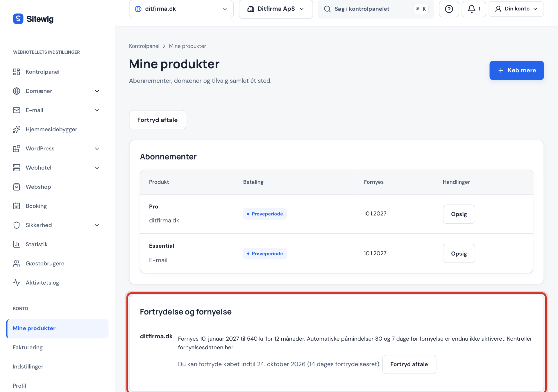Open Aktivitetslog pulse icon
Screen dimensions: 558x392
pos(17,283)
